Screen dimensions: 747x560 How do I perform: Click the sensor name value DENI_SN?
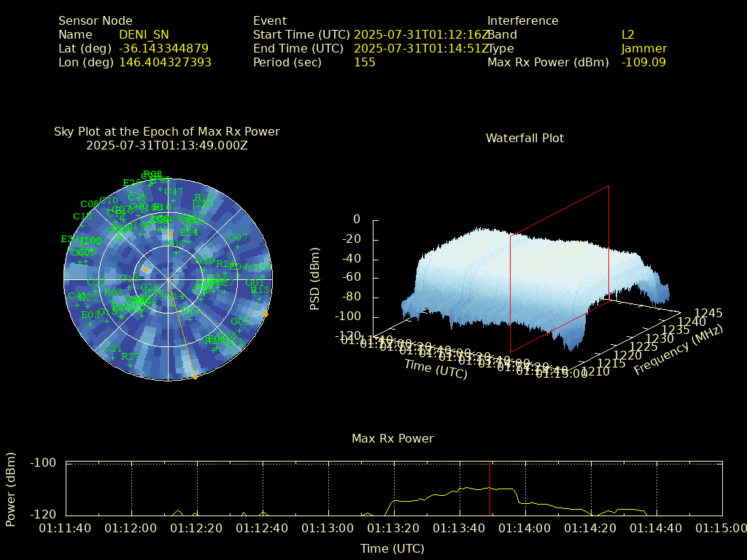[144, 35]
